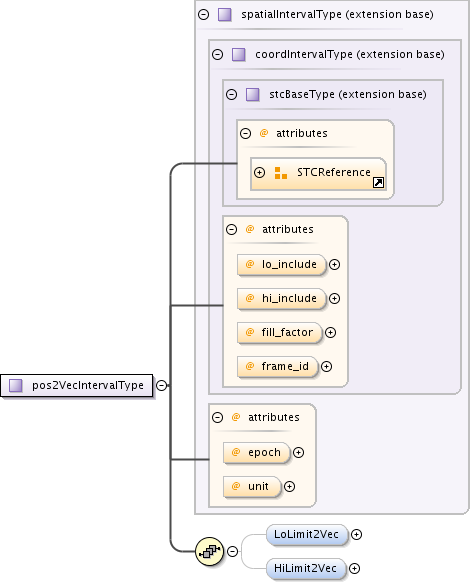The width and height of the screenshot is (471, 584).
Task: Collapse the spatialIntervalType extension base
Action: [x=204, y=15]
